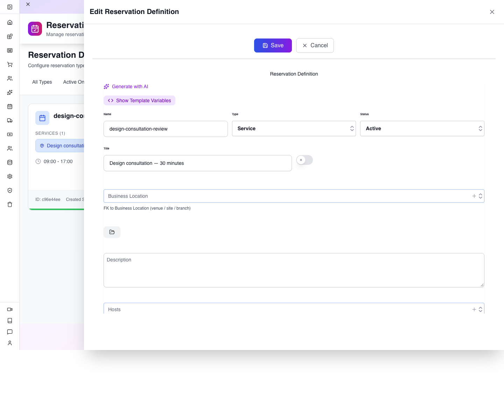Select the Design consultation service chip
This screenshot has width=504, height=420.
point(60,146)
